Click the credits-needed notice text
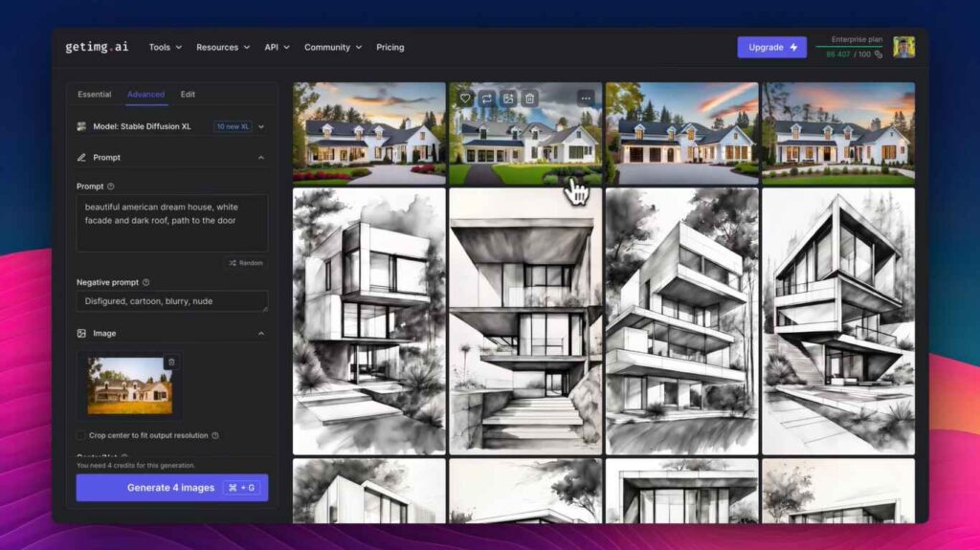Screen dimensions: 980x550 [136, 465]
